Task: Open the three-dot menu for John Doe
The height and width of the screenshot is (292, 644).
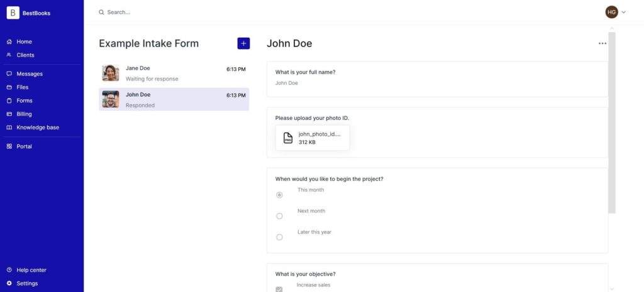Action: pyautogui.click(x=602, y=43)
